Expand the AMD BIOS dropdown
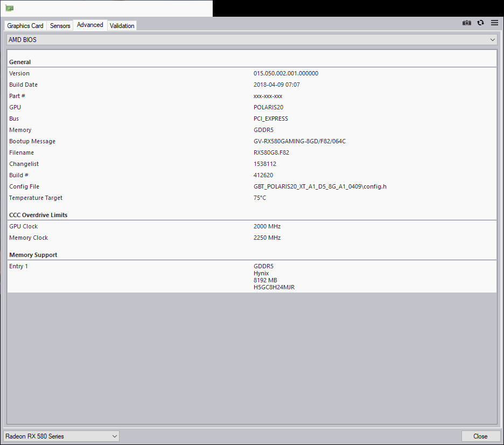 point(251,40)
